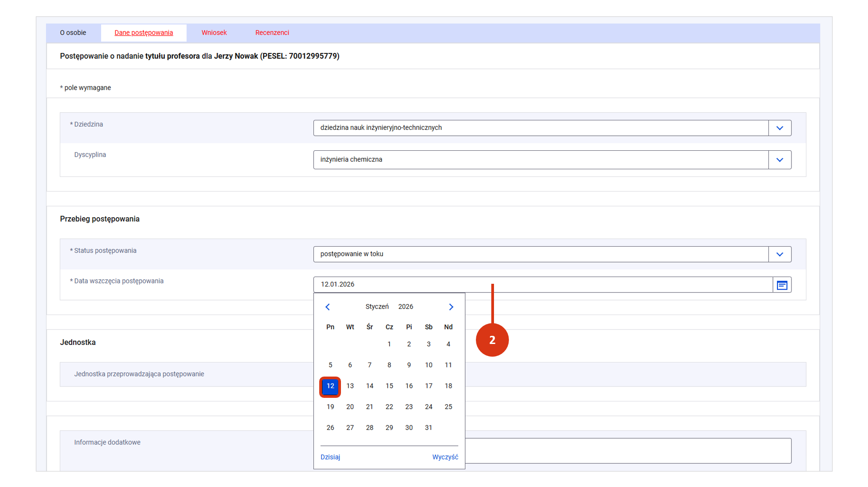Open the Recenzenci tab
Image resolution: width=868 pixels, height=487 pixels.
click(x=272, y=33)
